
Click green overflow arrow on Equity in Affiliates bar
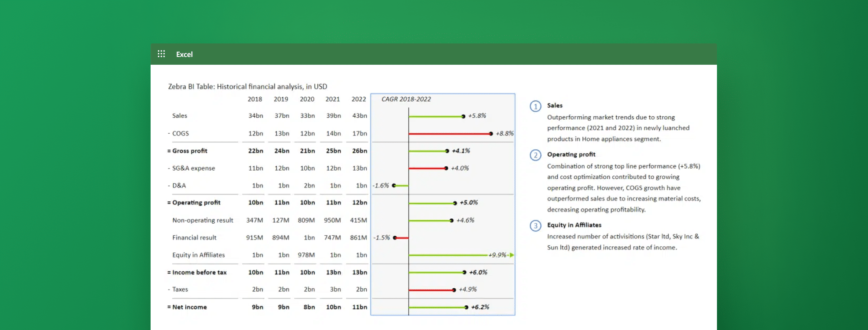[512, 255]
